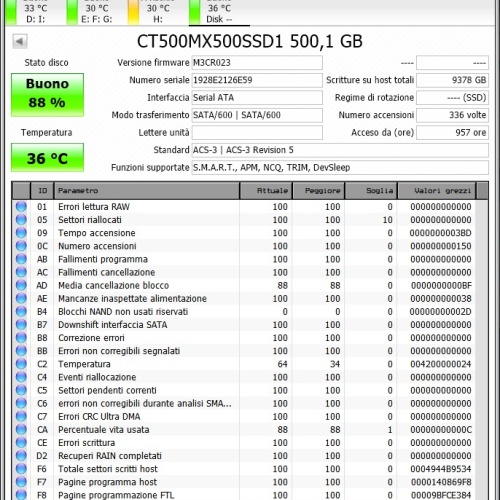Click raw value 0004944B9534
Viewport: 500px width, 500px height.
(440, 469)
